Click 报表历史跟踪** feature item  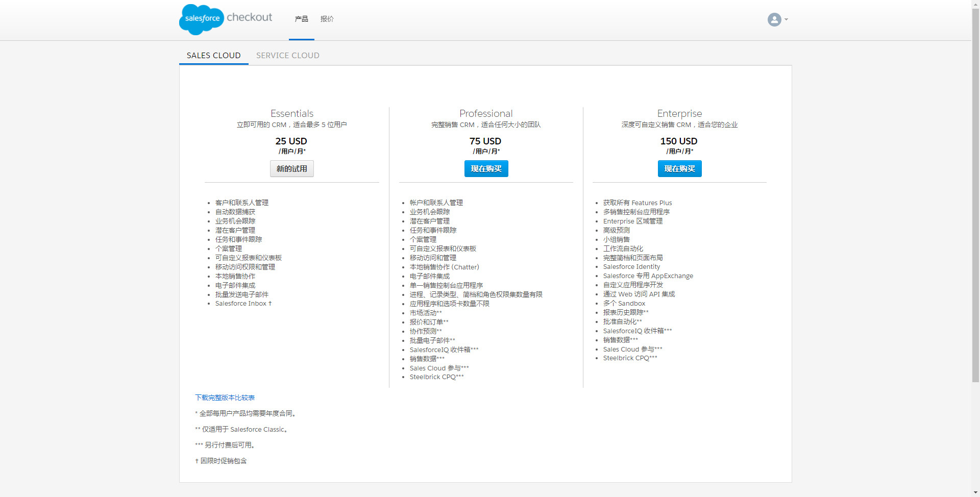click(x=626, y=312)
